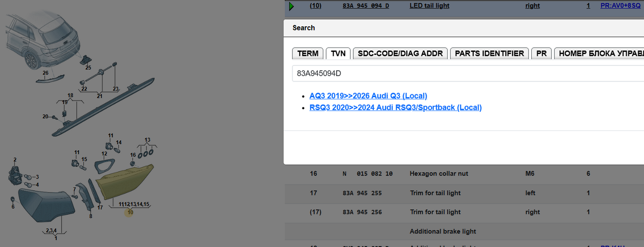Image resolution: width=644 pixels, height=247 pixels.
Task: Select callout 18 in the diagram
Action: coord(70,96)
